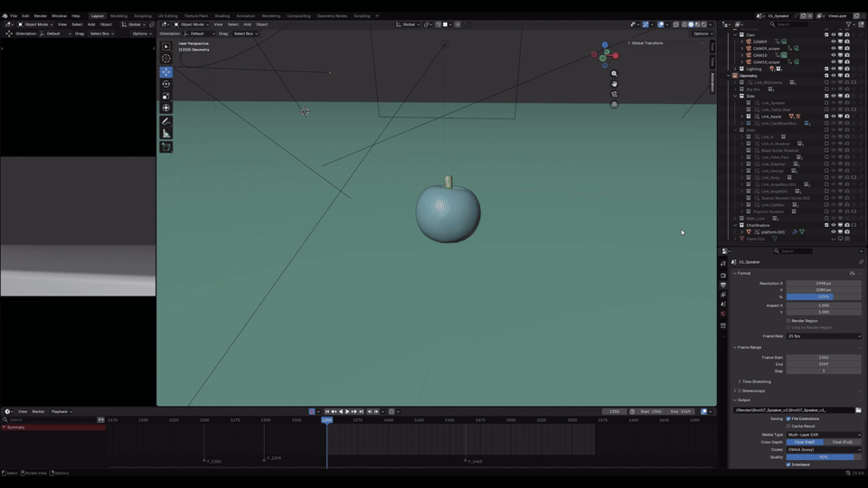Open the Render properties tab
The image size is (868, 488).
[x=723, y=275]
